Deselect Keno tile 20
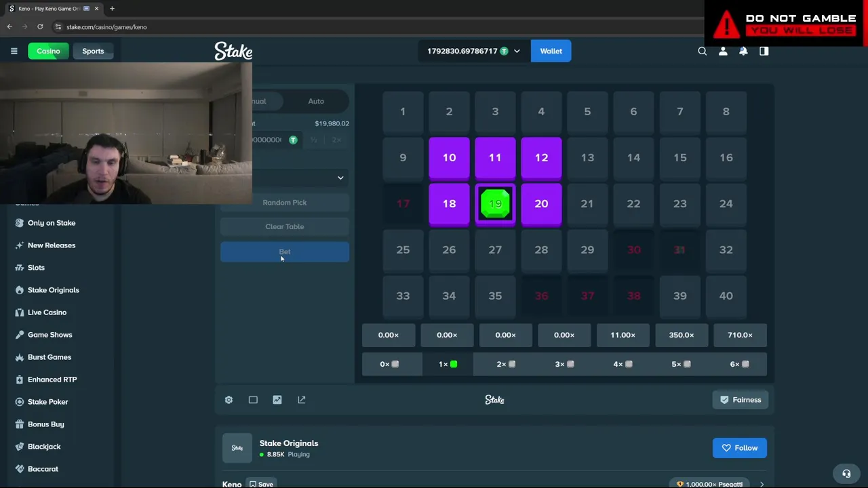 click(x=541, y=204)
